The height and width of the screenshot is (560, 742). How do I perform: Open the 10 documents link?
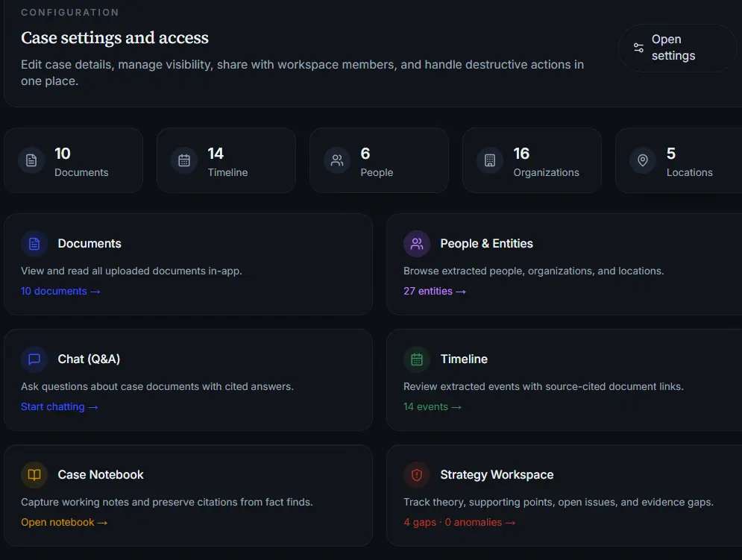60,291
